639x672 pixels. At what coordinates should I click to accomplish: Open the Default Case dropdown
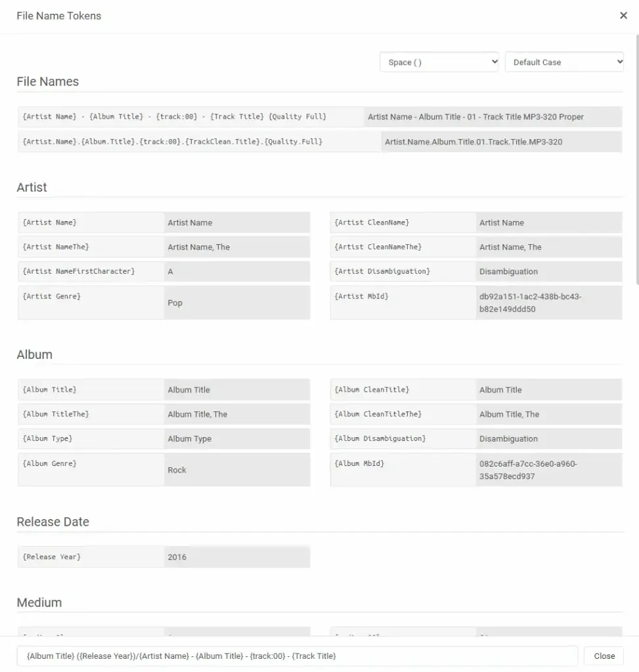coord(563,61)
